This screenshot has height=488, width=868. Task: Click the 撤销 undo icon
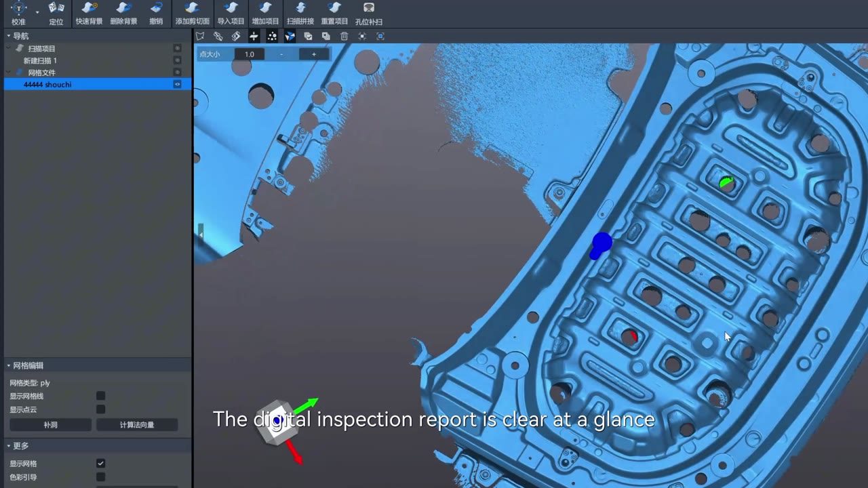[x=156, y=8]
